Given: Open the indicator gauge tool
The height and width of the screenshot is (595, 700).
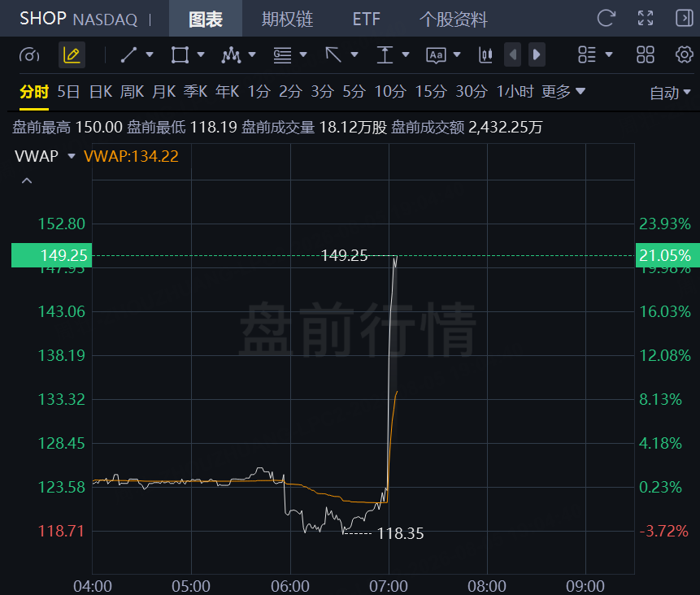Looking at the screenshot, I should click(29, 55).
